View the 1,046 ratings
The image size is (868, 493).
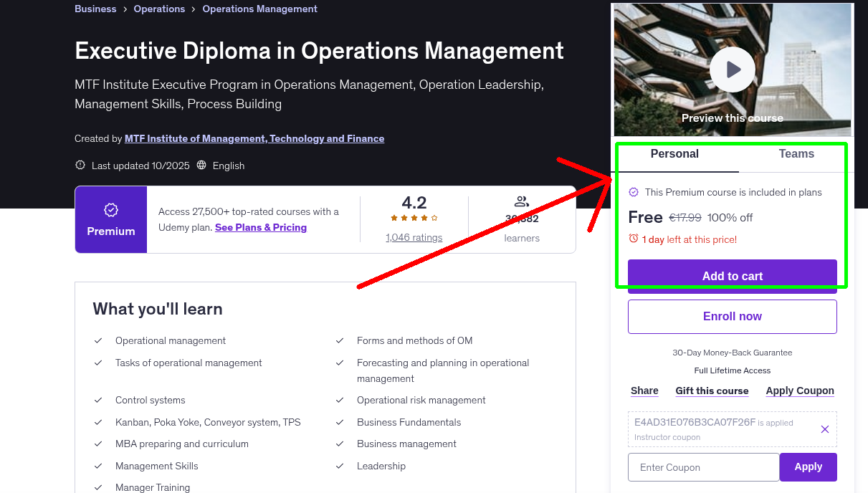click(414, 236)
